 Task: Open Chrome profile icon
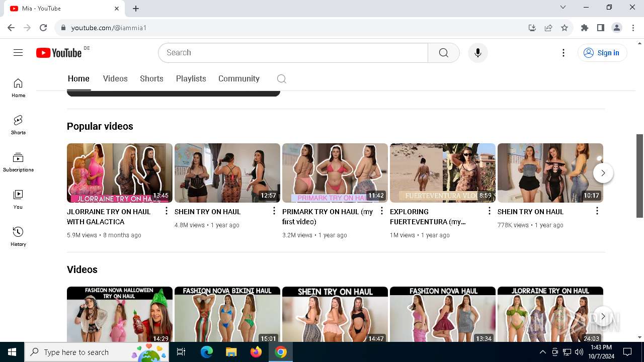point(617,28)
